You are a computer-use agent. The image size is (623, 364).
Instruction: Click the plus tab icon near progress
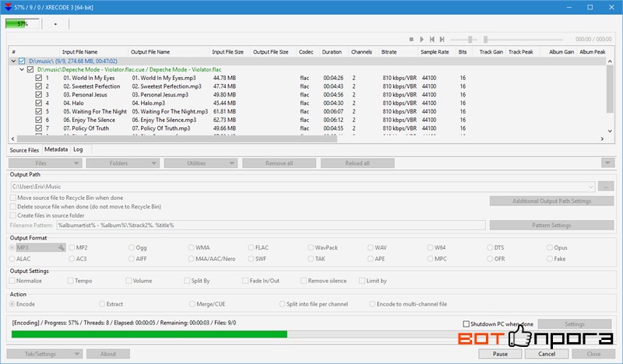tap(55, 24)
